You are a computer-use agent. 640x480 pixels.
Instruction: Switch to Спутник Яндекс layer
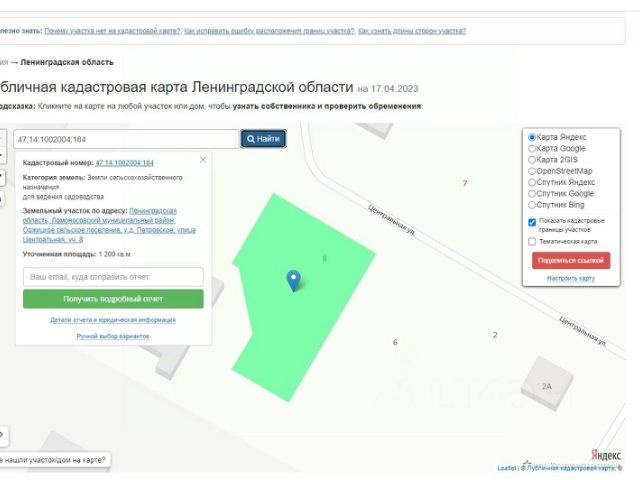(532, 182)
